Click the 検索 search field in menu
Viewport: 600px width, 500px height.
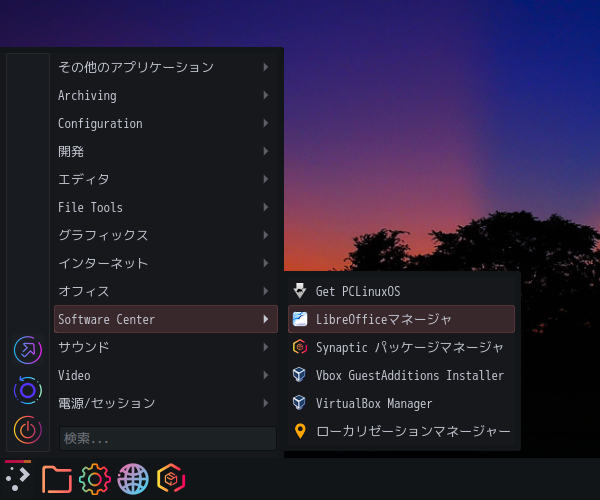pyautogui.click(x=168, y=438)
